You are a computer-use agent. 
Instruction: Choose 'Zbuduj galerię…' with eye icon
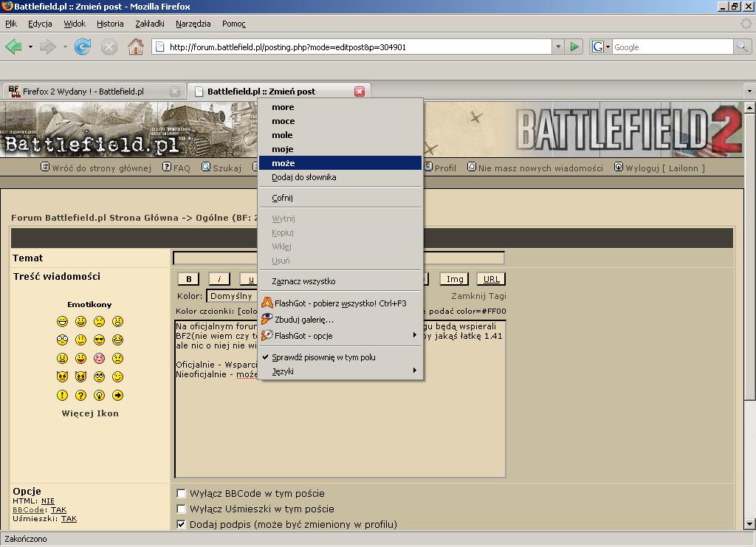click(303, 320)
